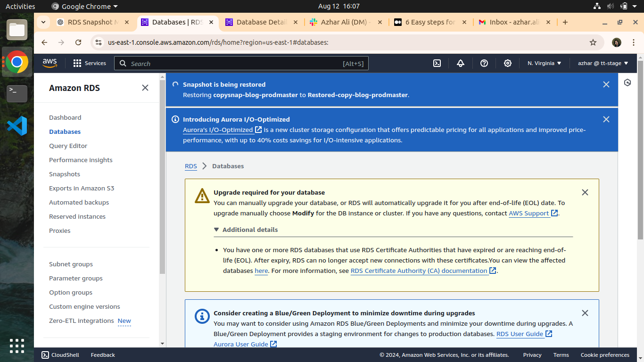Open AWS settings gear icon

coord(508,63)
